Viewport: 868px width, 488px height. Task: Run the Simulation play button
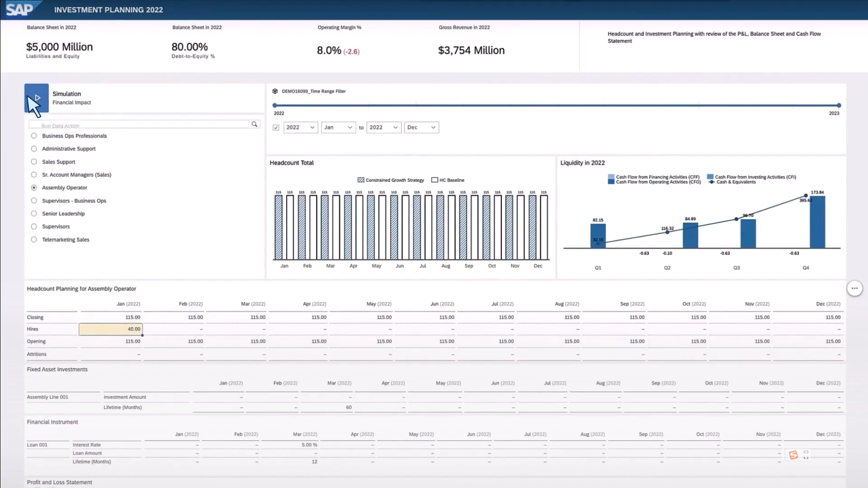coord(37,98)
